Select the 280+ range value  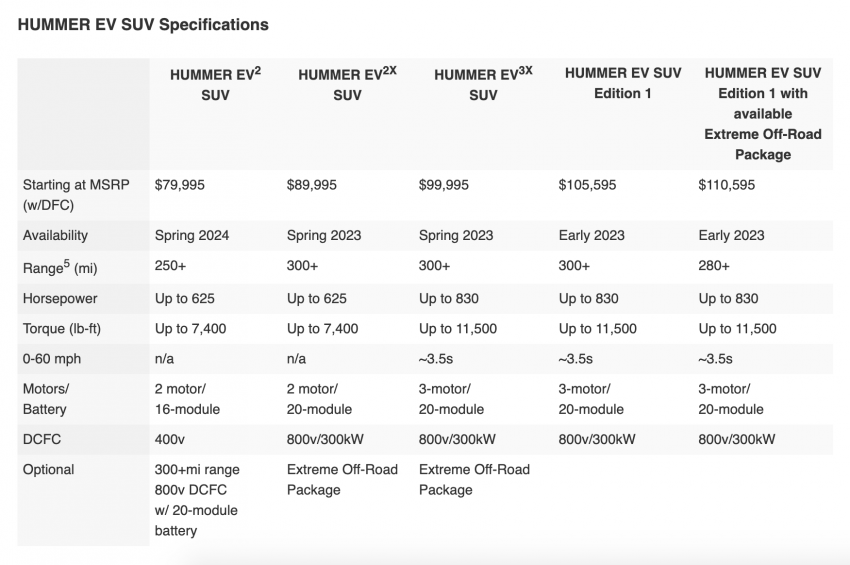coord(714,266)
